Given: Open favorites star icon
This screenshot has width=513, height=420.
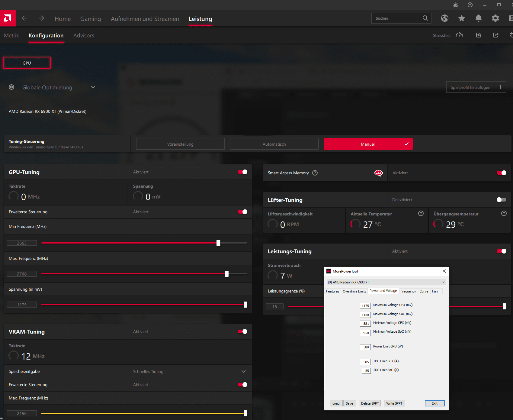Looking at the screenshot, I should 461,18.
